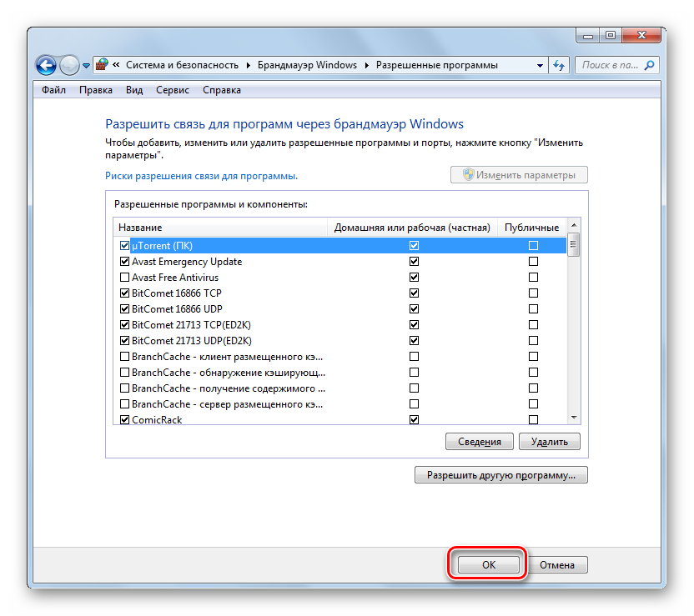Click the Поиск search input field

click(609, 65)
